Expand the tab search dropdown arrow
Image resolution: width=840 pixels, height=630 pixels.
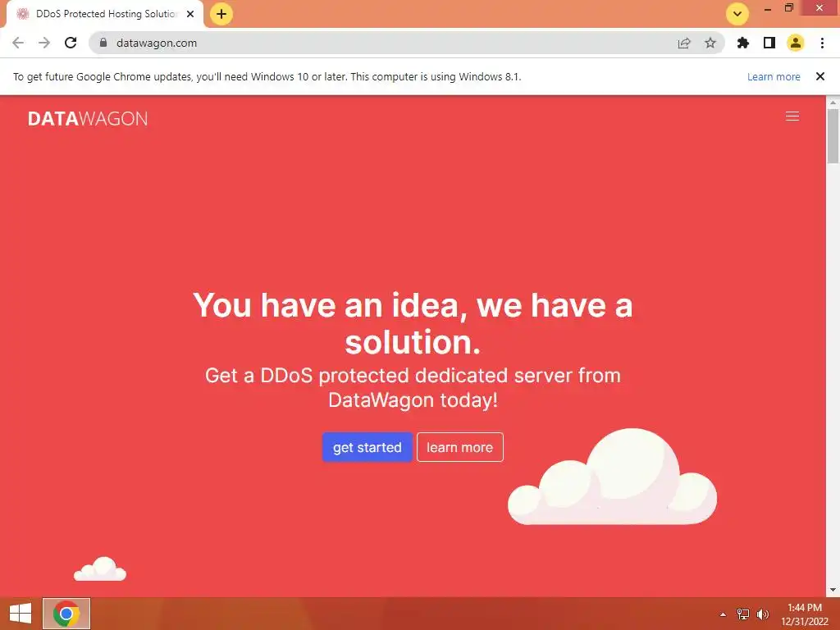[x=737, y=14]
